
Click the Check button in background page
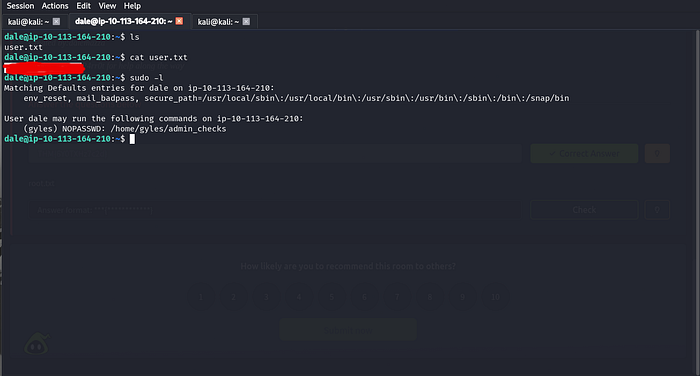(584, 210)
